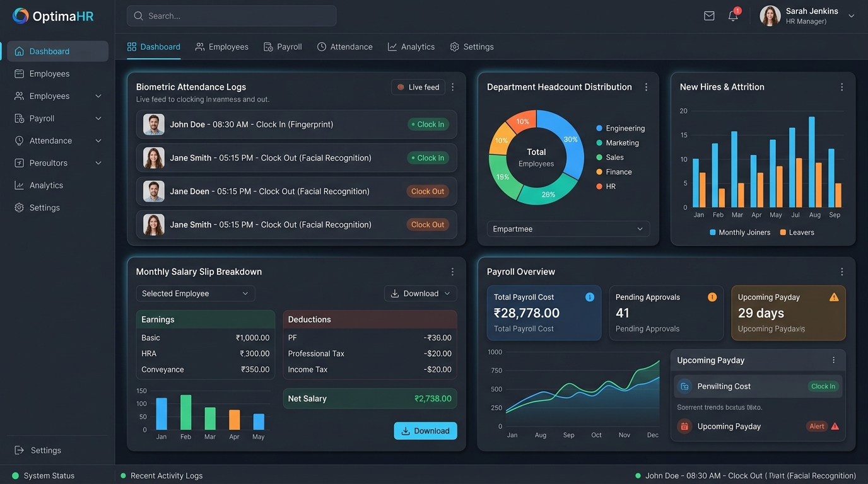Screen dimensions: 868x484
Task: Open Department Headcount Distribution options menu
Action: 646,87
